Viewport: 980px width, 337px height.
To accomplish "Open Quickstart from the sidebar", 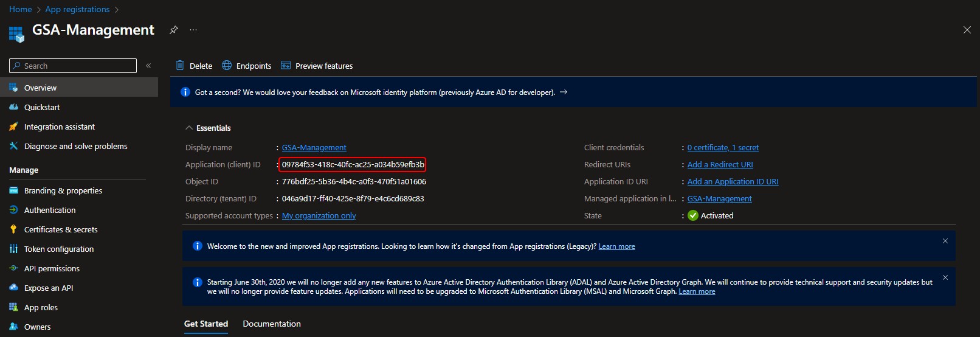I will pos(42,107).
